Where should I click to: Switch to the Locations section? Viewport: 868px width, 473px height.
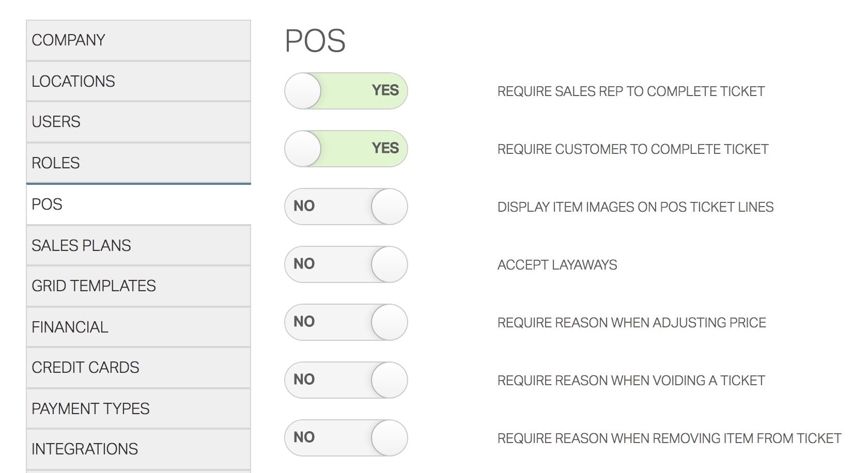coord(137,81)
